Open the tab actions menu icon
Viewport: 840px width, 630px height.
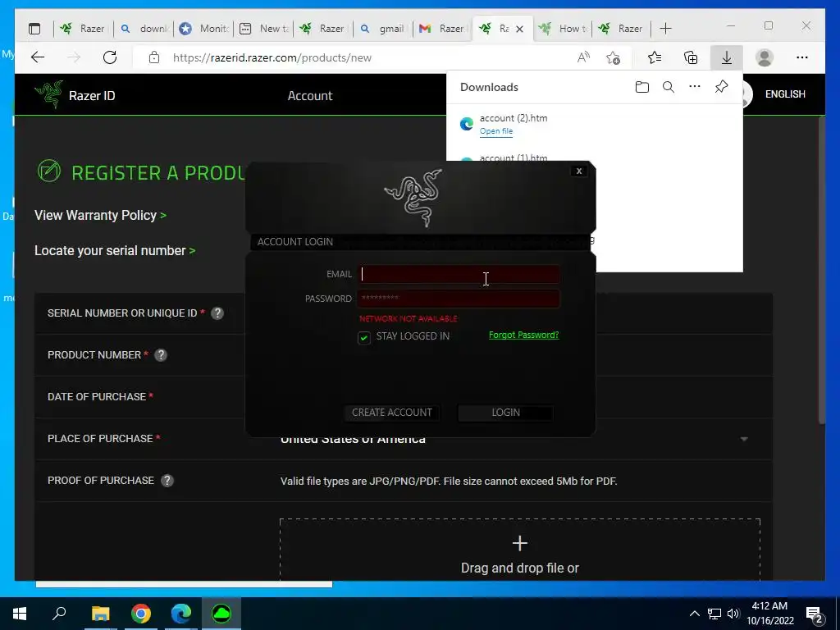pyautogui.click(x=34, y=29)
